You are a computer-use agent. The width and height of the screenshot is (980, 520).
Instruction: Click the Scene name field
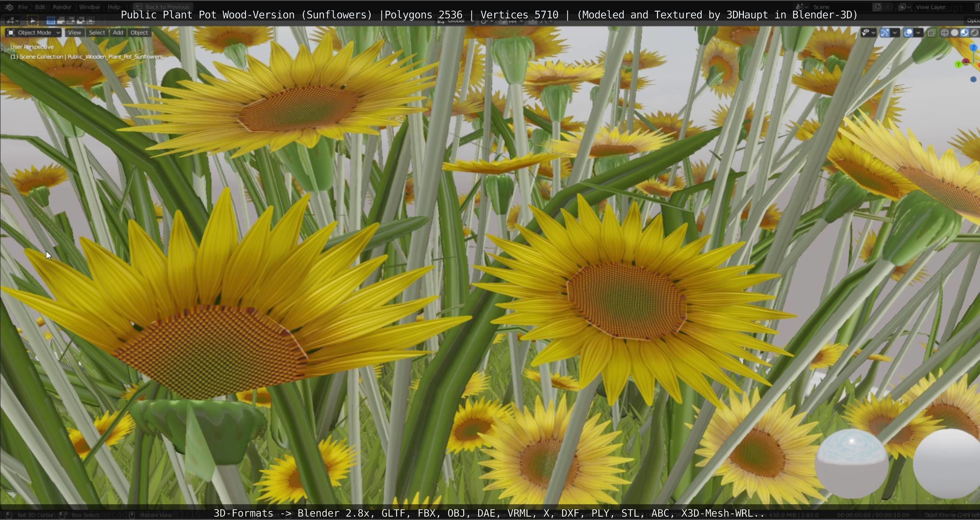click(x=841, y=7)
